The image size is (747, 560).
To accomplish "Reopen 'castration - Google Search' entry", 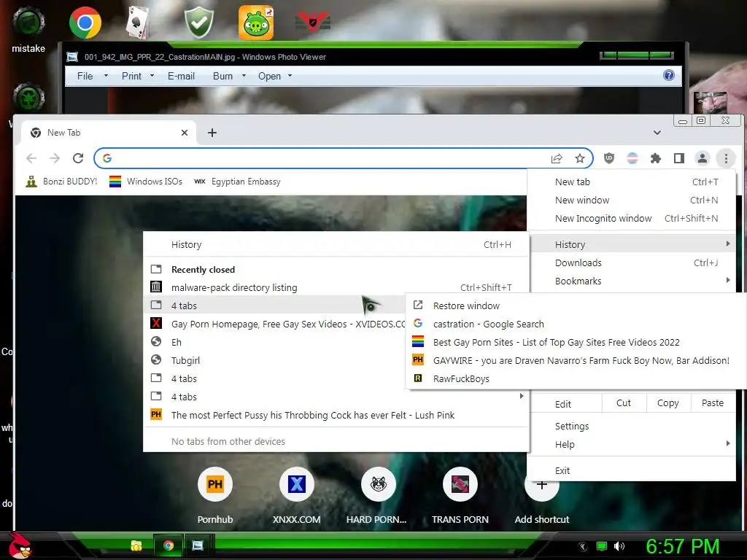I will 576,324.
